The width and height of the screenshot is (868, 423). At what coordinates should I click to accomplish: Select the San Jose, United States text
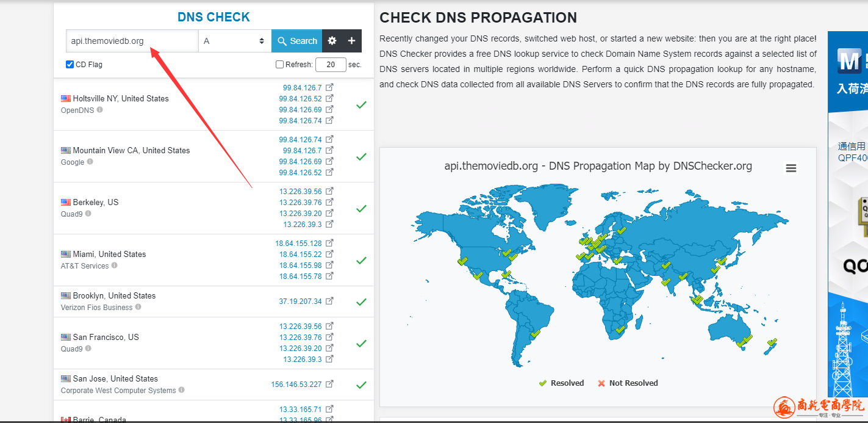(x=115, y=378)
